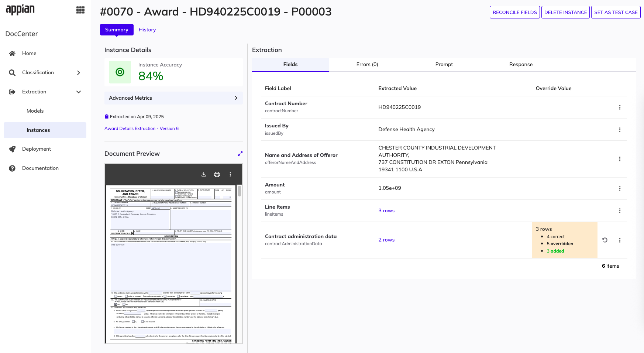The height and width of the screenshot is (353, 644).
Task: Click the document preview vertical scrollbar
Action: pos(240,191)
